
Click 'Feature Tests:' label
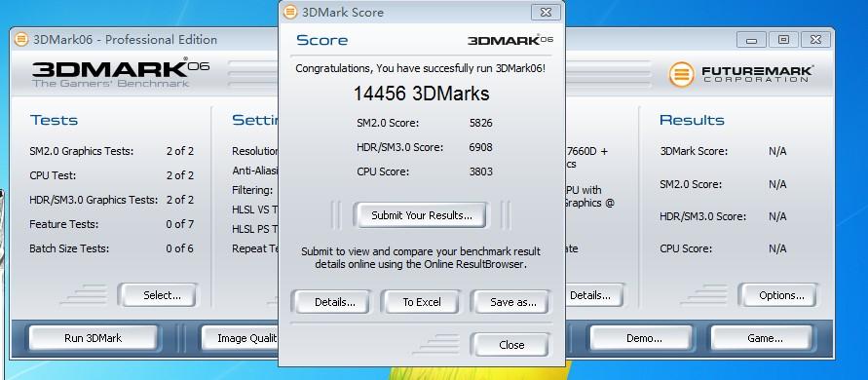63,224
